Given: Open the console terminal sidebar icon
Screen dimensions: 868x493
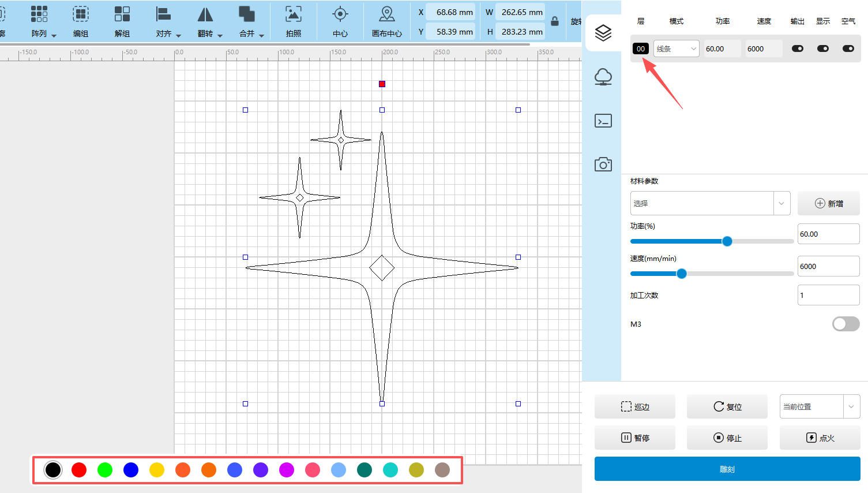Looking at the screenshot, I should 603,121.
